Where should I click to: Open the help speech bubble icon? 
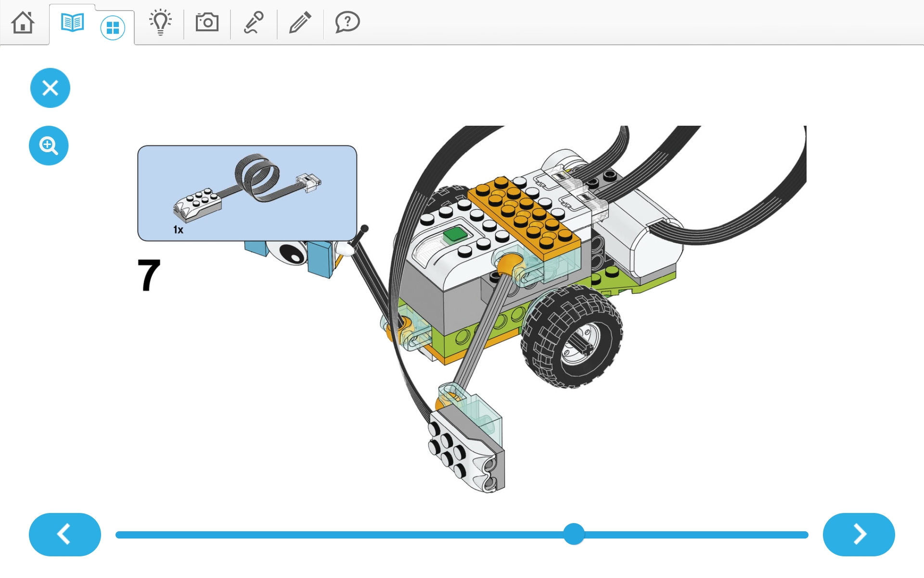pos(347,22)
